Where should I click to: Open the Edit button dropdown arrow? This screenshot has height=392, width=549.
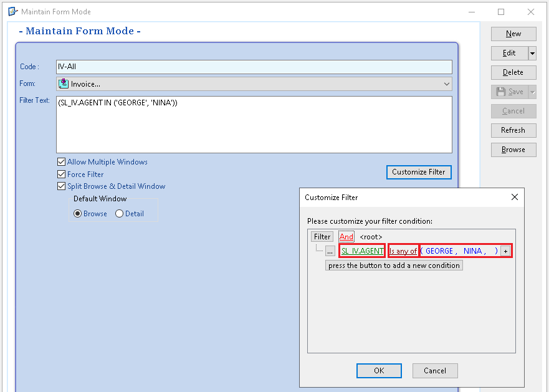[532, 54]
